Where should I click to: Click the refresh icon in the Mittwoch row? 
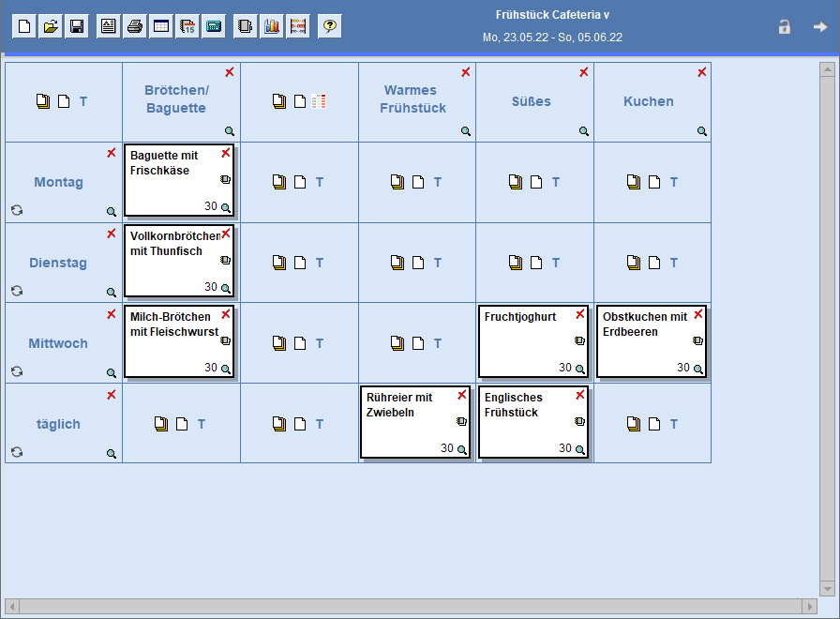17,371
